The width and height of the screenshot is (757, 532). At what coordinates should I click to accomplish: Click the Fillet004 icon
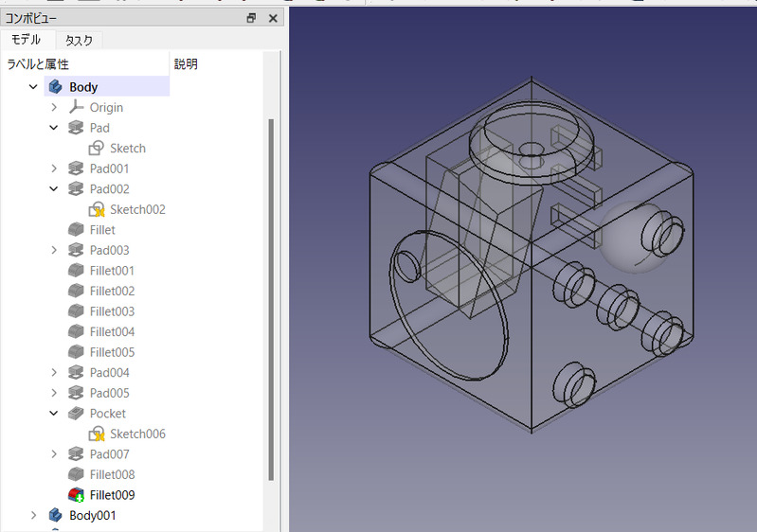pos(76,332)
